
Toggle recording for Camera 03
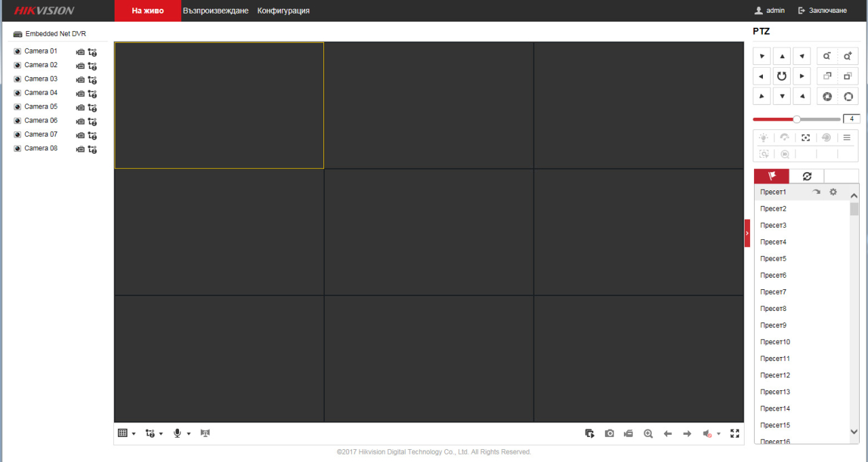[80, 80]
